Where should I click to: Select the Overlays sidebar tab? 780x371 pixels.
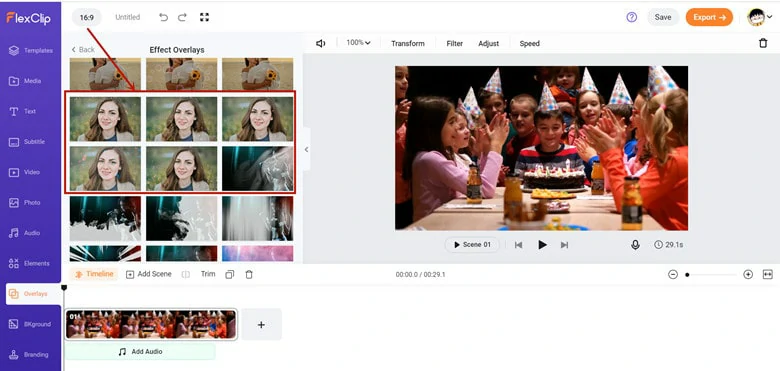coord(33,294)
